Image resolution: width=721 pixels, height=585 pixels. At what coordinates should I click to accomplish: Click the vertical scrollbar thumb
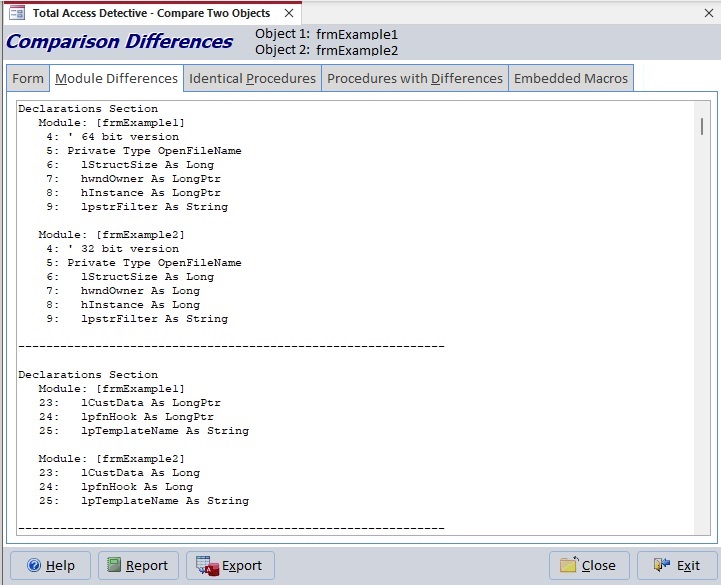pyautogui.click(x=702, y=126)
